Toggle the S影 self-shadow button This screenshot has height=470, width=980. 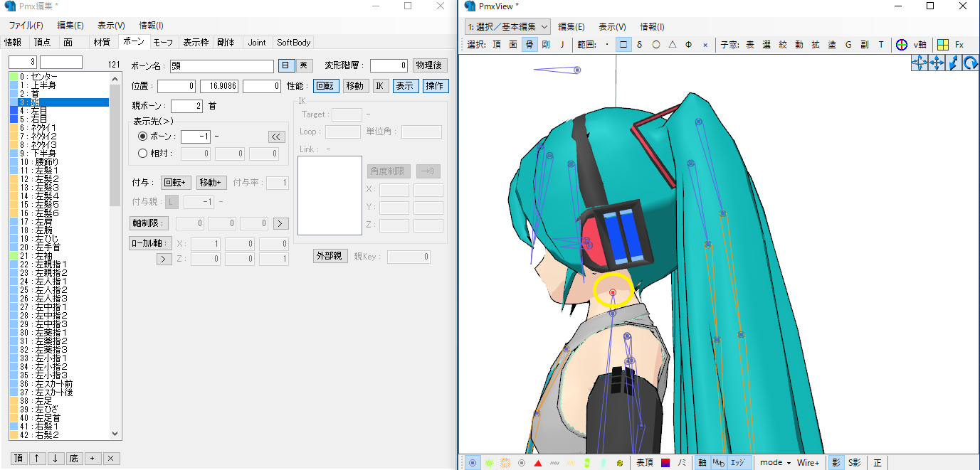pos(854,462)
